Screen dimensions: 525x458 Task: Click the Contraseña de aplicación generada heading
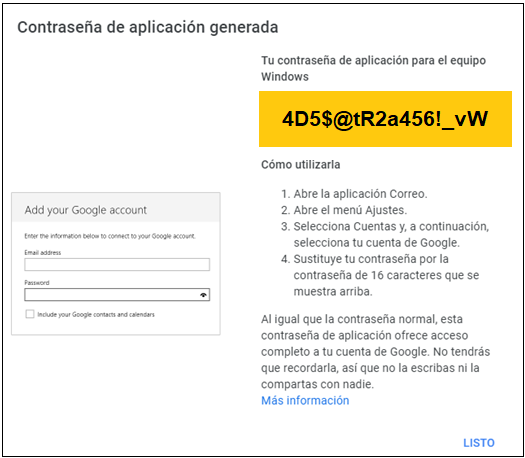(148, 27)
